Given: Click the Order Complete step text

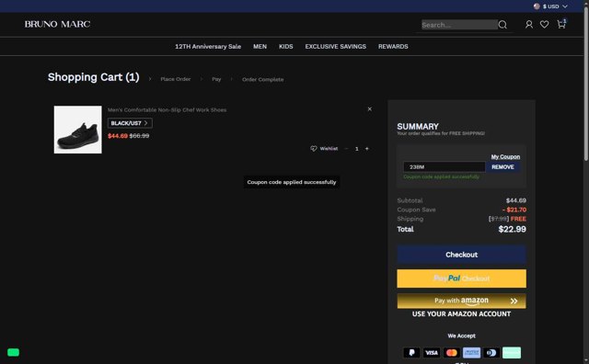Looking at the screenshot, I should coord(262,80).
